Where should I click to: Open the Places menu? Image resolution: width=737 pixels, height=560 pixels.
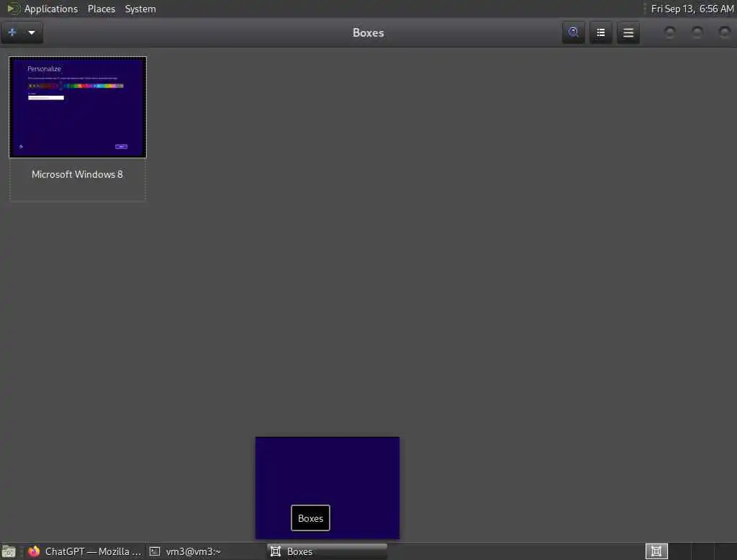point(101,9)
